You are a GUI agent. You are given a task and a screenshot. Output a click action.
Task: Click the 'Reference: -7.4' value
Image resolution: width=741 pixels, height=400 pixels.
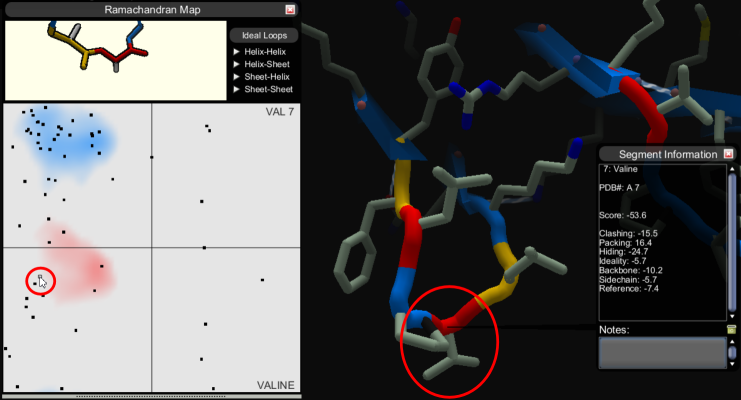click(x=629, y=289)
